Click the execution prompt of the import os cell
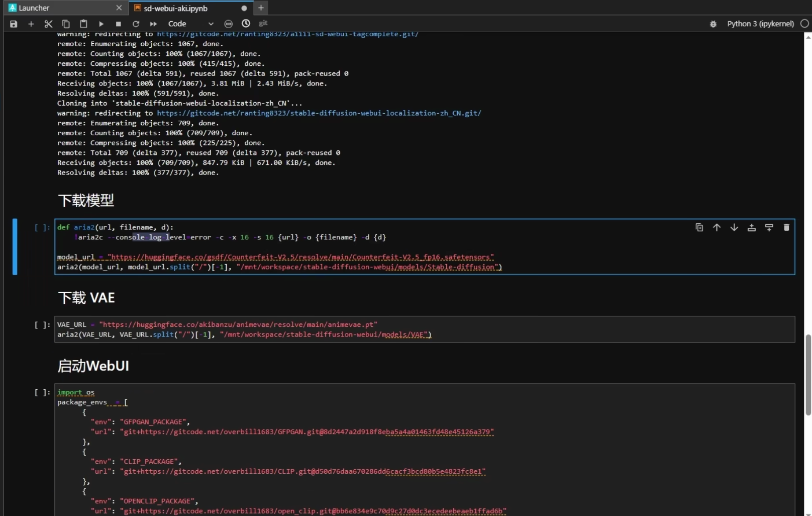The image size is (812, 516). point(42,392)
